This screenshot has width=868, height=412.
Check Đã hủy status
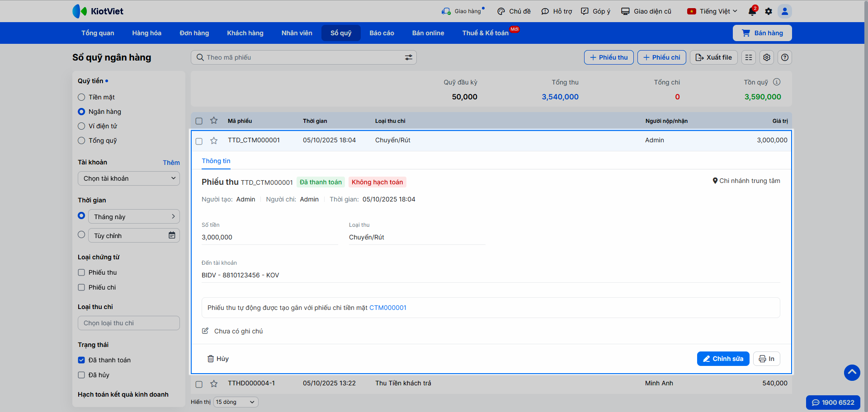[81, 375]
